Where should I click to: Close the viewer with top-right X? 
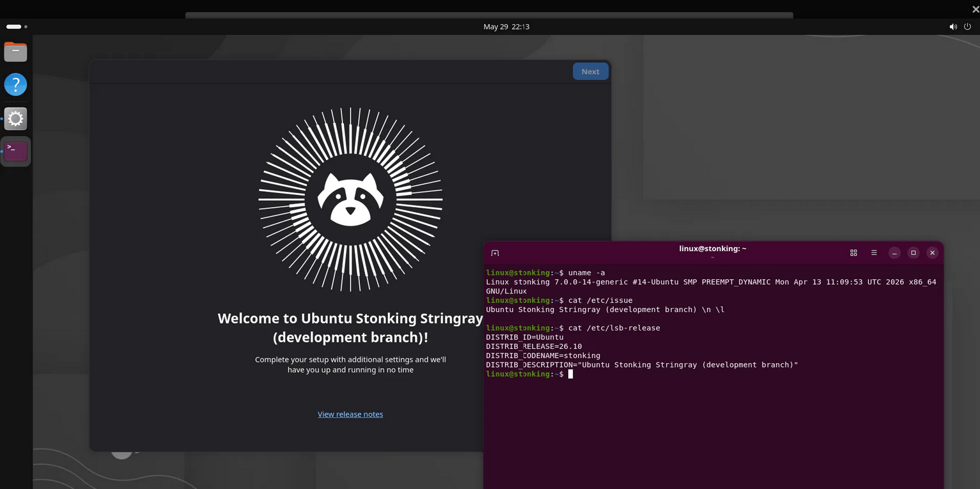point(974,8)
